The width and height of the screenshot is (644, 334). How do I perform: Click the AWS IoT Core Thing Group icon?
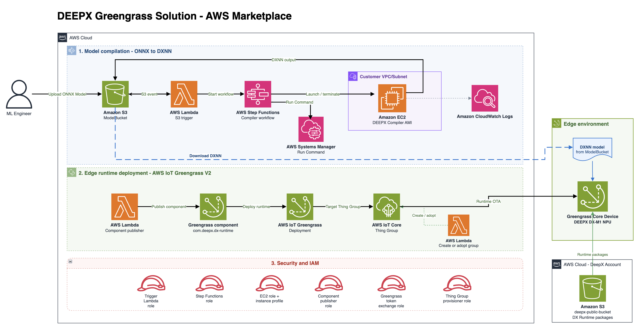click(386, 207)
